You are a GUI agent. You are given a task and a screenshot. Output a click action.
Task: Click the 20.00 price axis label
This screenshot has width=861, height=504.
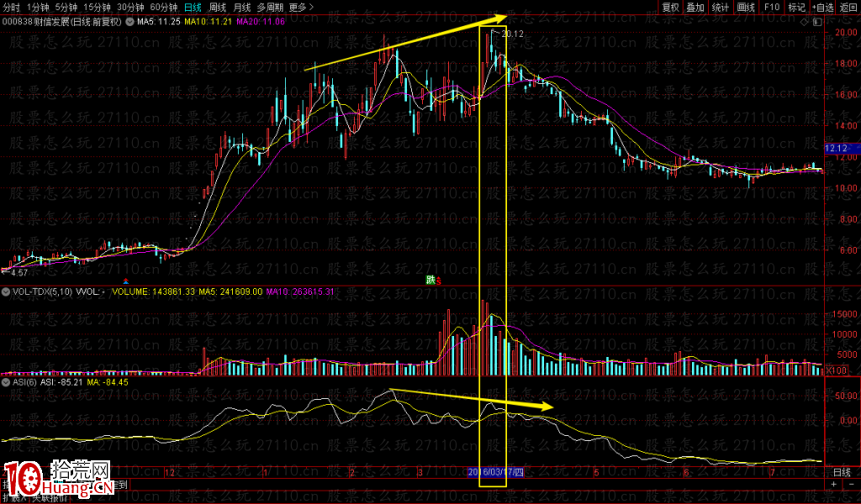tap(846, 33)
